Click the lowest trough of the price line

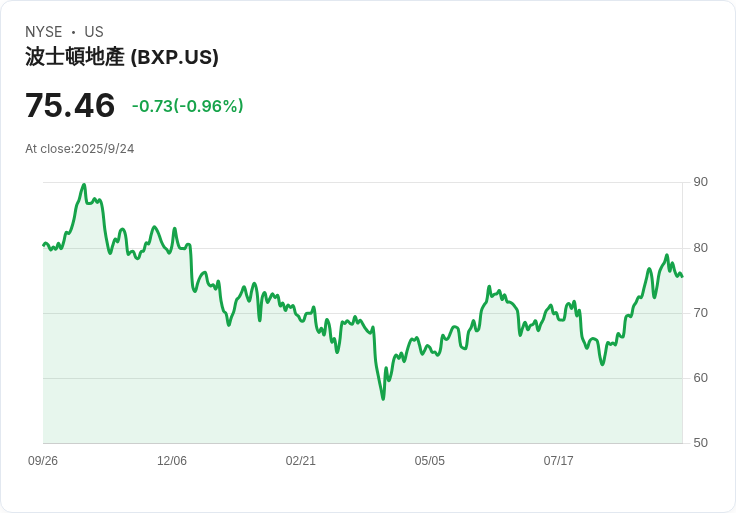point(383,399)
